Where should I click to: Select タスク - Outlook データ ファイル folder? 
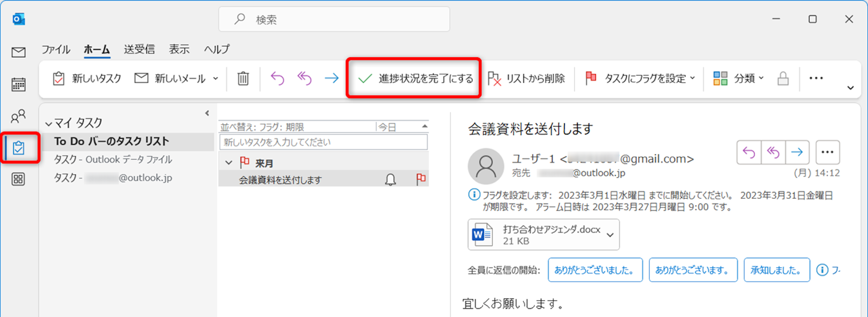[113, 160]
